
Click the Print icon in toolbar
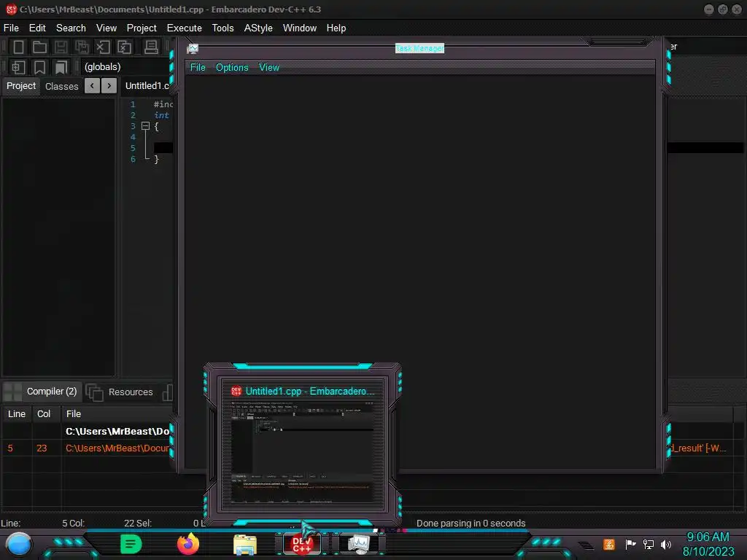[x=151, y=47]
